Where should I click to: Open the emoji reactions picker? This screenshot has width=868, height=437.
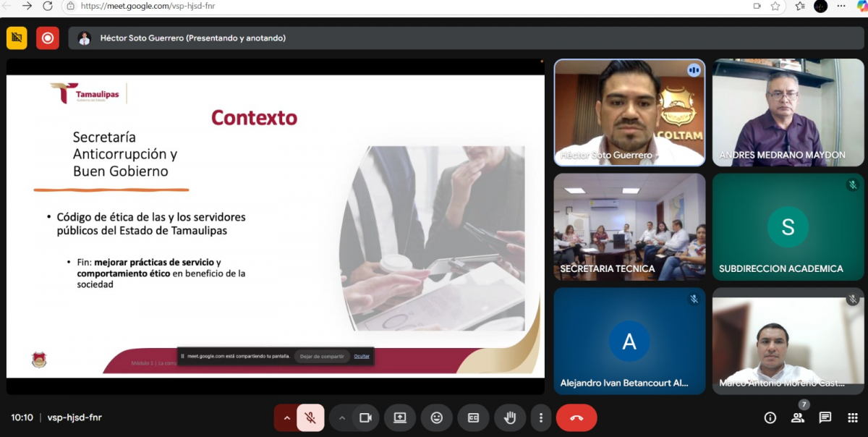(x=437, y=417)
